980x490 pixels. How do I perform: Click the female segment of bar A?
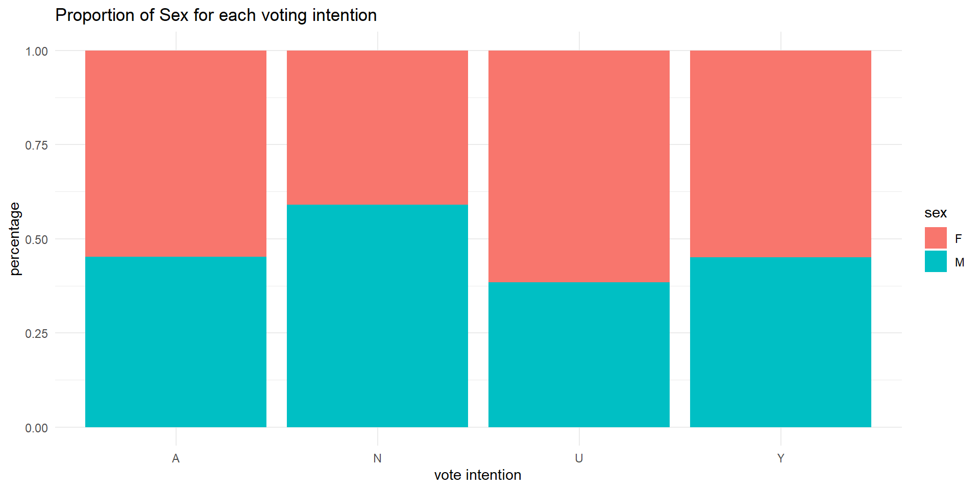point(176,153)
